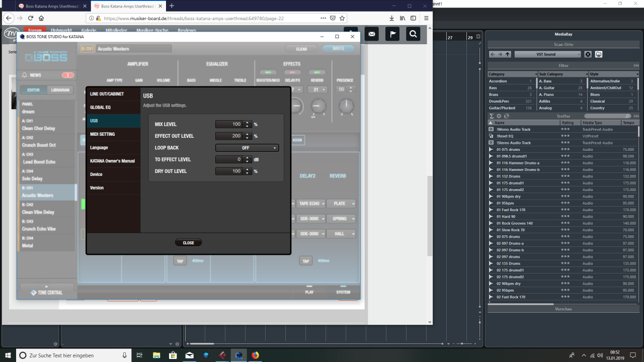Click the Windows Start button
Viewport: 644px width, 362px height.
point(8,355)
